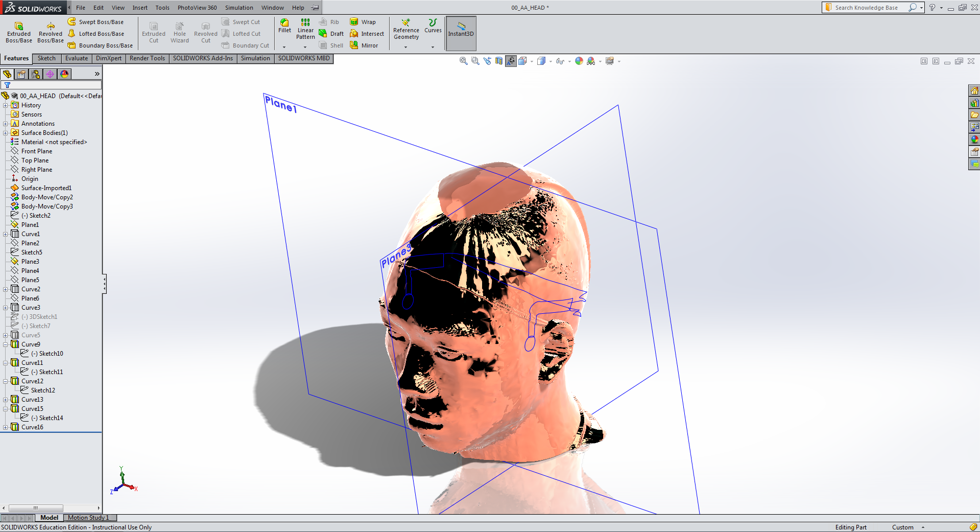Select the Front Plane item
This screenshot has height=532, width=980.
[37, 151]
